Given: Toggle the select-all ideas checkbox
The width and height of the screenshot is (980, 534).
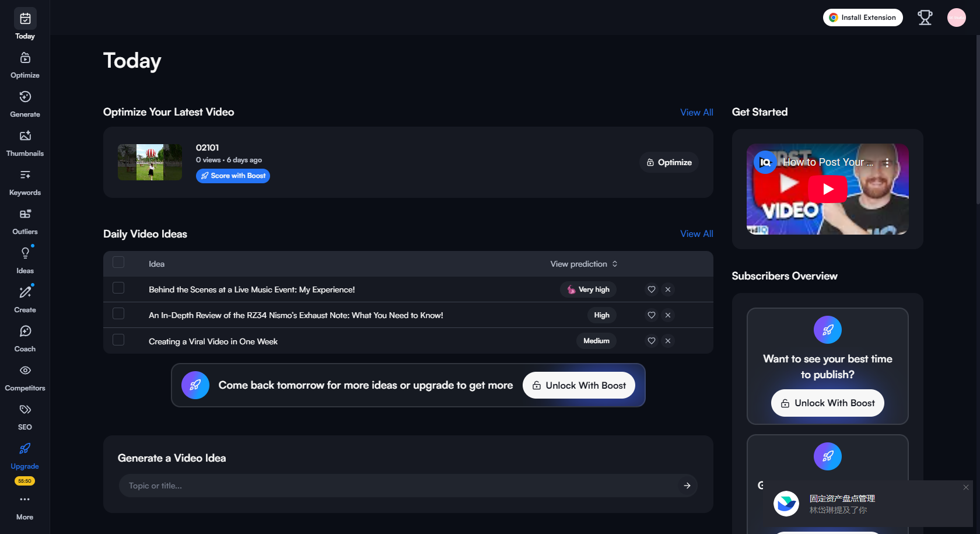Looking at the screenshot, I should (118, 263).
